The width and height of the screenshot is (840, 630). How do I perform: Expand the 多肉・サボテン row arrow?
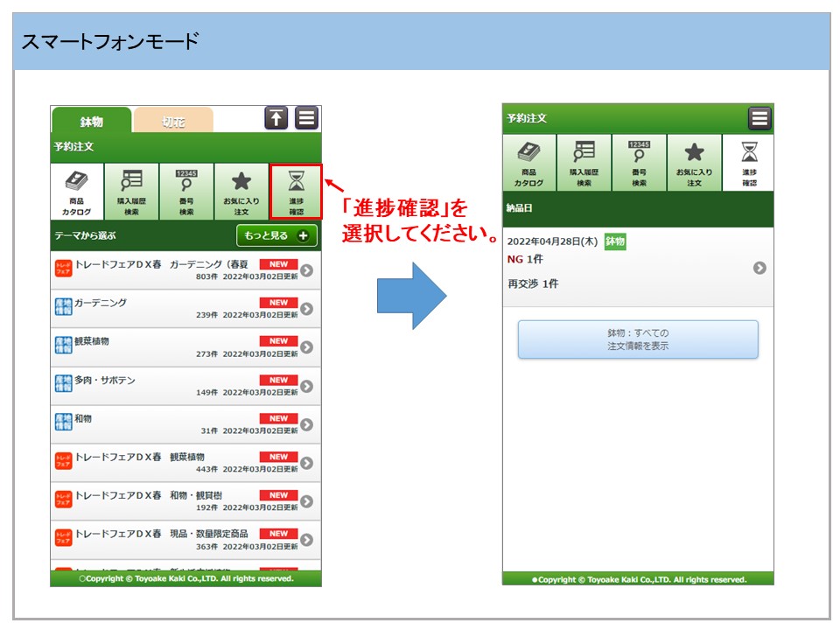306,386
